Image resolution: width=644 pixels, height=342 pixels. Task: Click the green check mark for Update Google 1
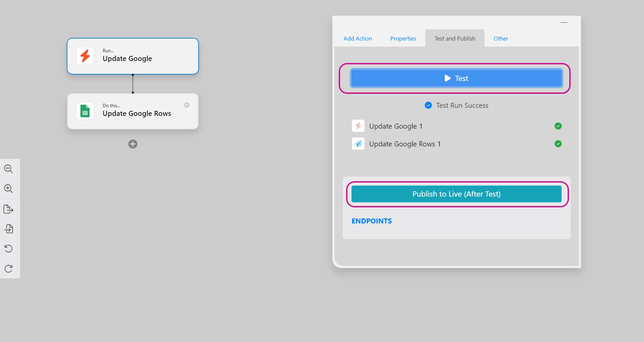(x=558, y=126)
